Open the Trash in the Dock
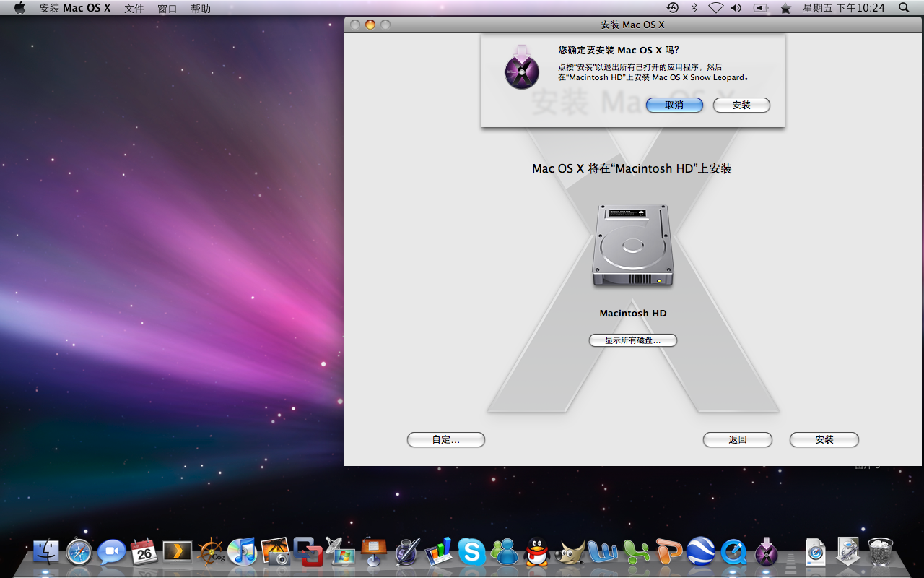 coord(881,552)
